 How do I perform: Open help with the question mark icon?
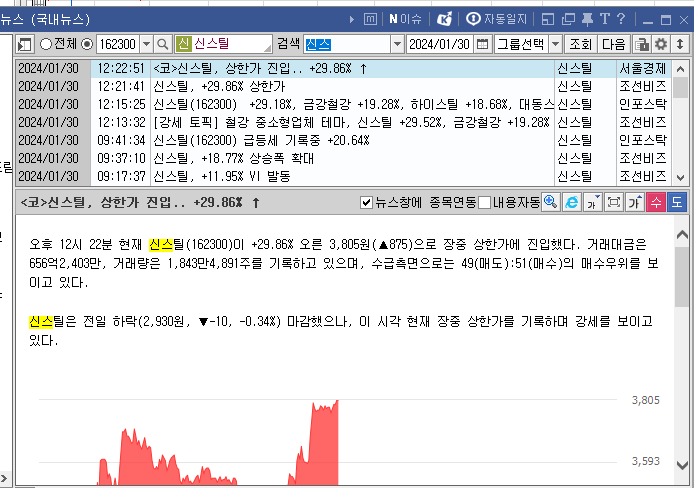pyautogui.click(x=621, y=19)
